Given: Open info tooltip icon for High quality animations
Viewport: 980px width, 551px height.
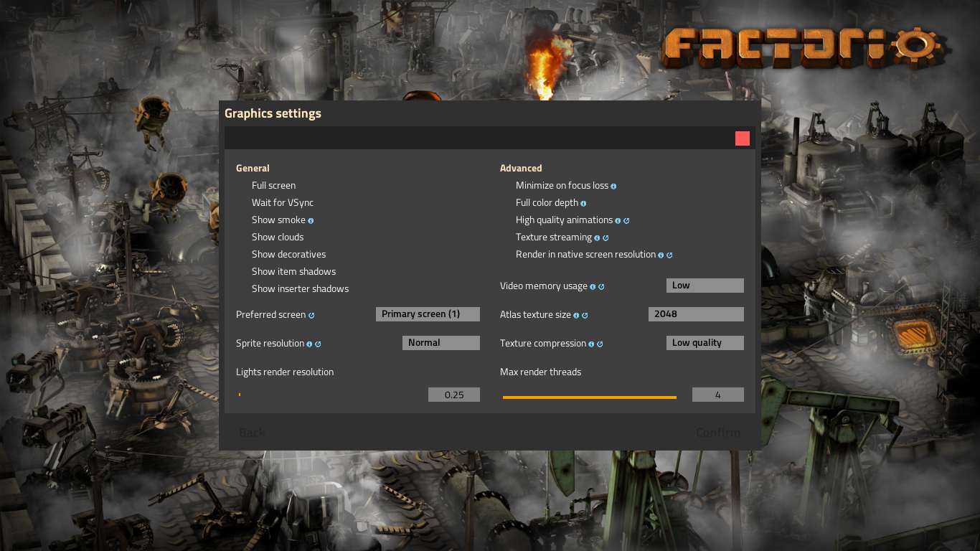Looking at the screenshot, I should tap(618, 220).
